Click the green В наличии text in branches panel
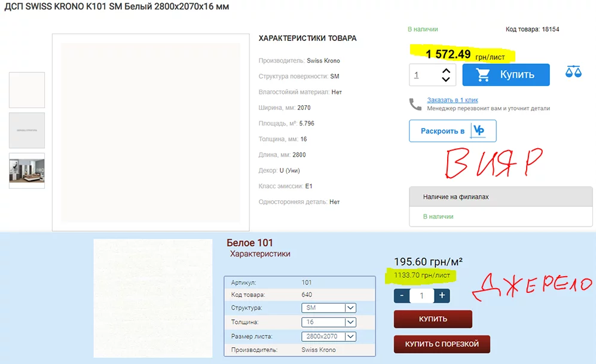Image resolution: width=596 pixels, height=364 pixels. click(x=438, y=216)
